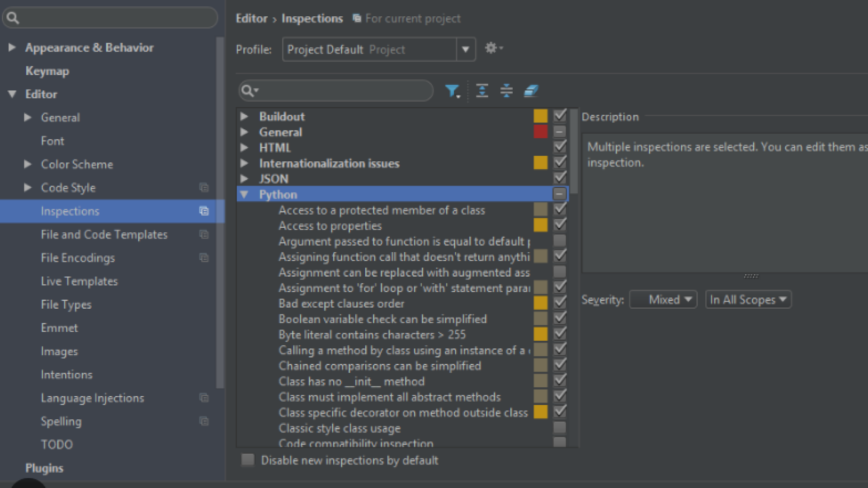Screen dimensions: 868x488
Task: Click the yellow severity swatch for Buildout
Action: pos(540,116)
